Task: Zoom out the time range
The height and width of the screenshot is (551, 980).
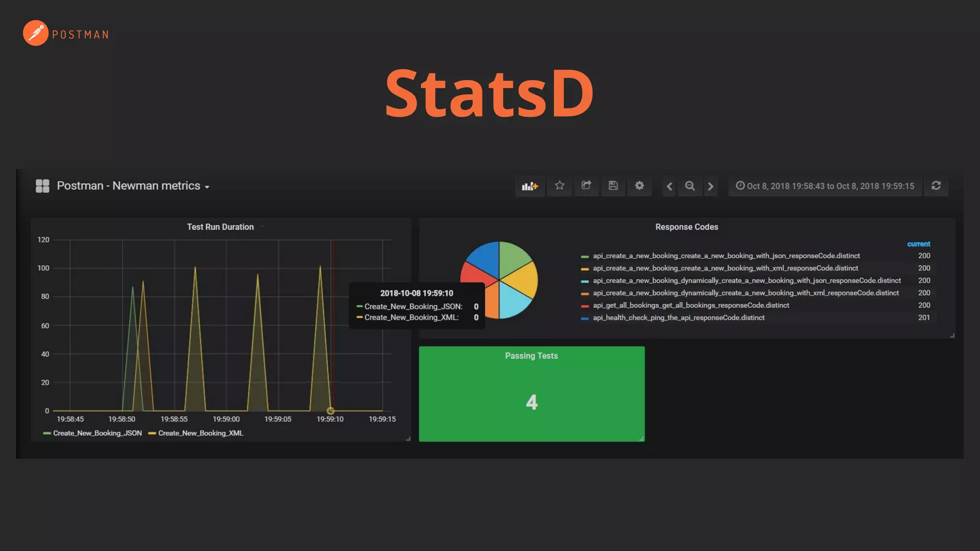Action: tap(690, 186)
